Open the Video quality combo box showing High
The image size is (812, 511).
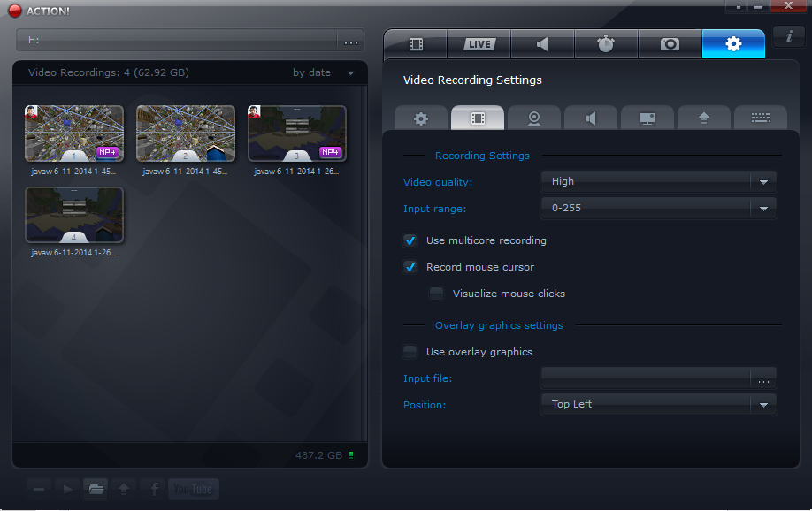[x=658, y=182]
